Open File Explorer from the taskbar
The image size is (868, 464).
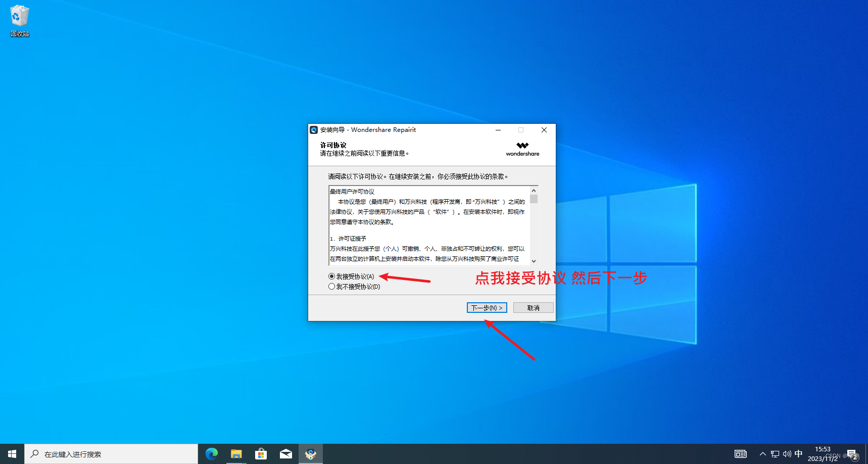point(236,454)
